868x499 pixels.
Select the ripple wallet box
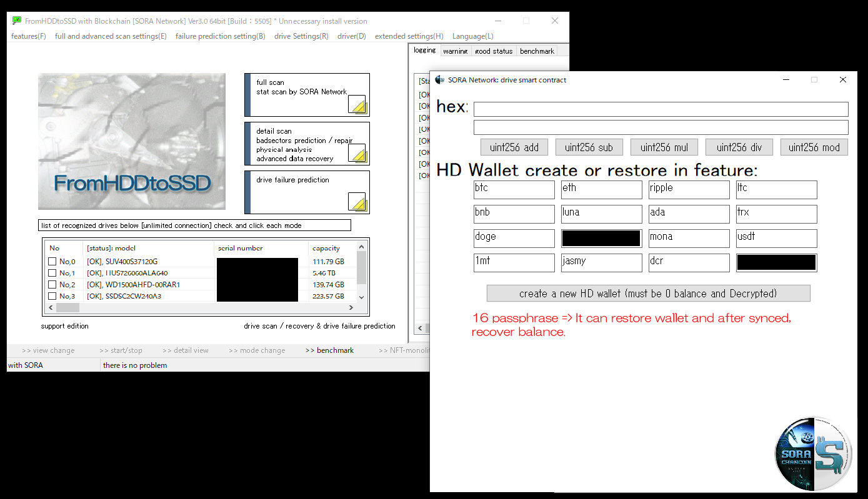[689, 190]
